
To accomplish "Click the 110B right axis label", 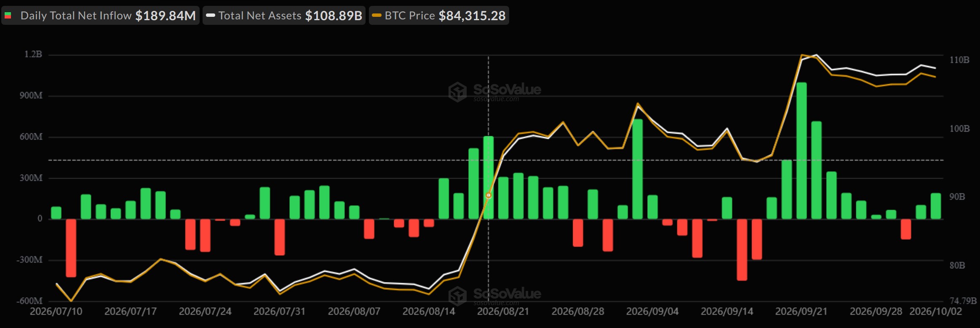I will point(959,60).
